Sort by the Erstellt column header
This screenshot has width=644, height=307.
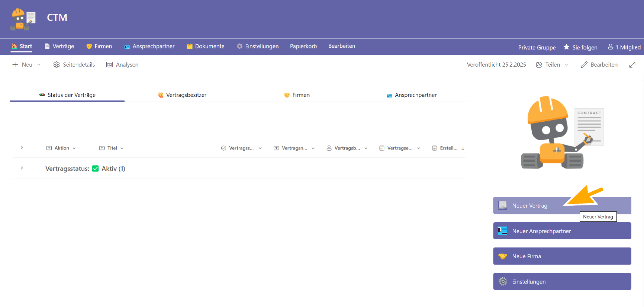[448, 148]
